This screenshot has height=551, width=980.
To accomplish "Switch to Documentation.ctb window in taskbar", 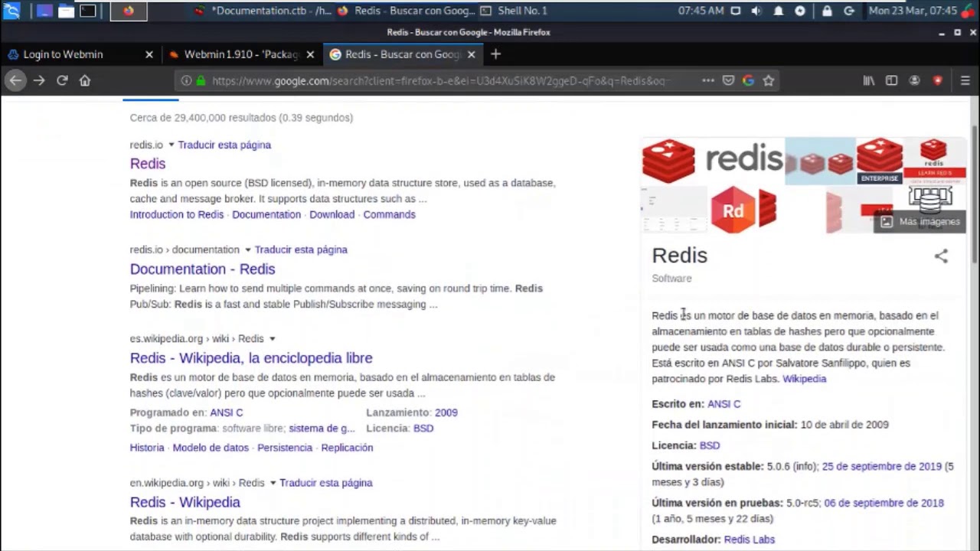I will (263, 11).
